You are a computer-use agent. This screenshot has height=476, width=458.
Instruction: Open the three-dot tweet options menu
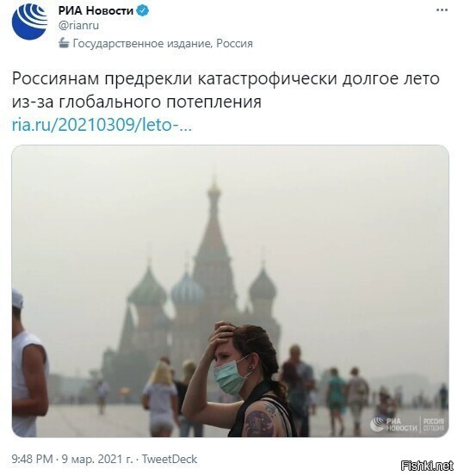click(x=442, y=10)
